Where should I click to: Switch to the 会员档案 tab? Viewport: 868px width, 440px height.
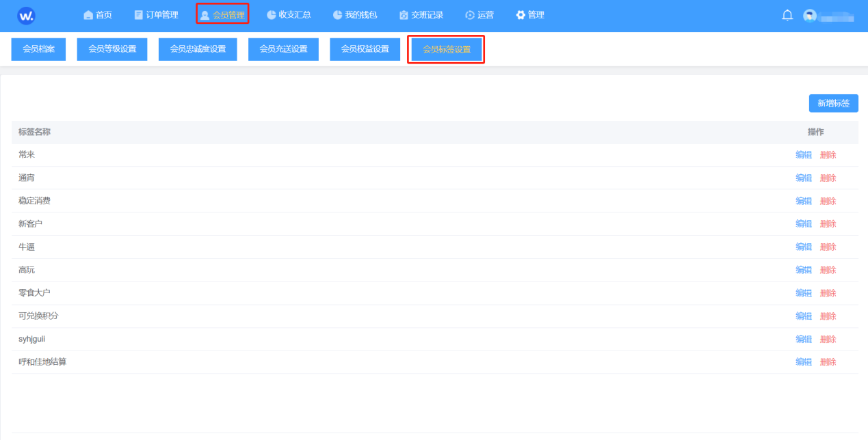(x=39, y=49)
